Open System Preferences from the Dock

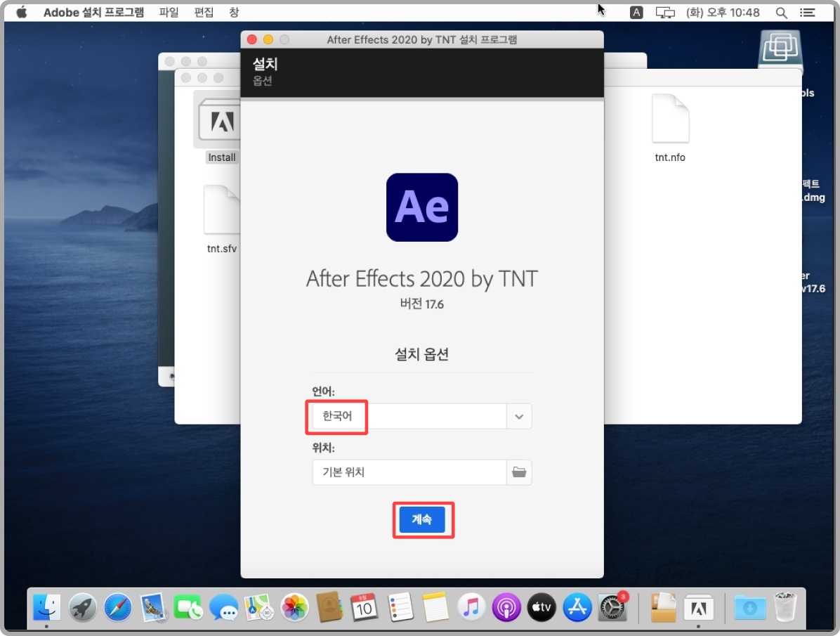coord(612,608)
